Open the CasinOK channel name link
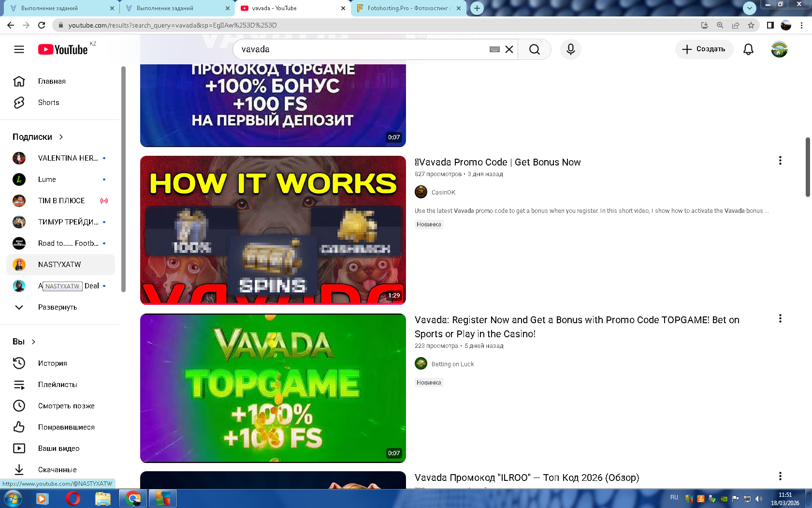Viewport: 812px width, 508px height. (x=443, y=193)
